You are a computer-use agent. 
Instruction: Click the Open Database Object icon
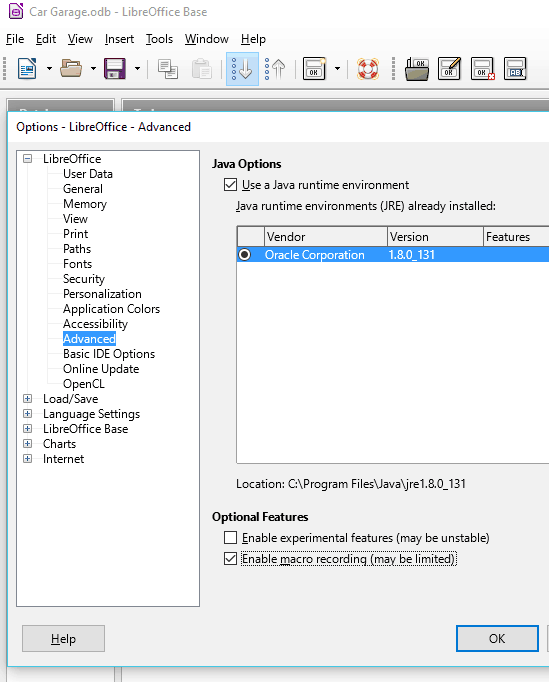tap(417, 69)
